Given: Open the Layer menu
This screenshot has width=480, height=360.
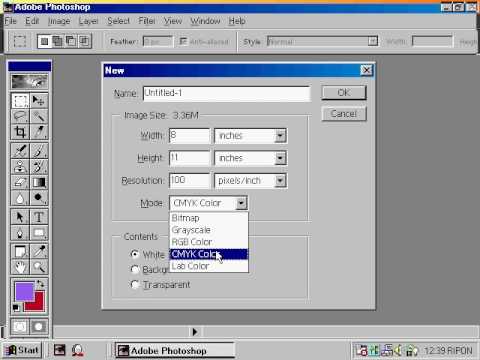Looking at the screenshot, I should (x=88, y=21).
